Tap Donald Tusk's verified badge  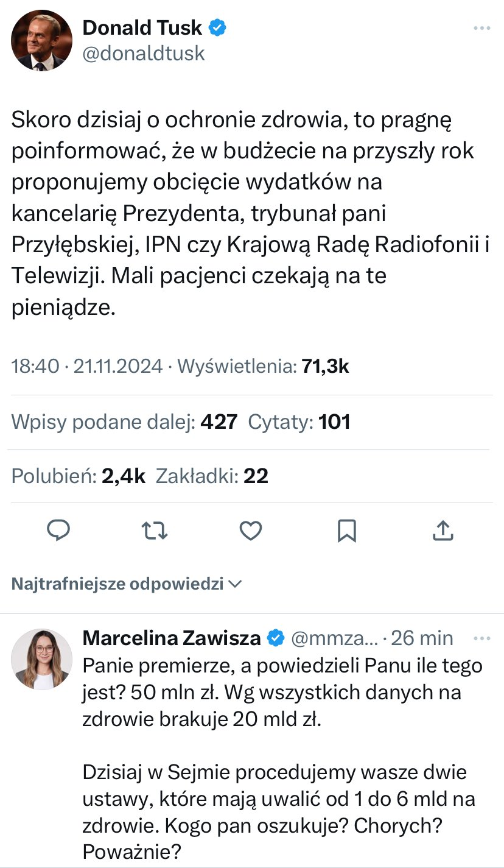[x=217, y=27]
